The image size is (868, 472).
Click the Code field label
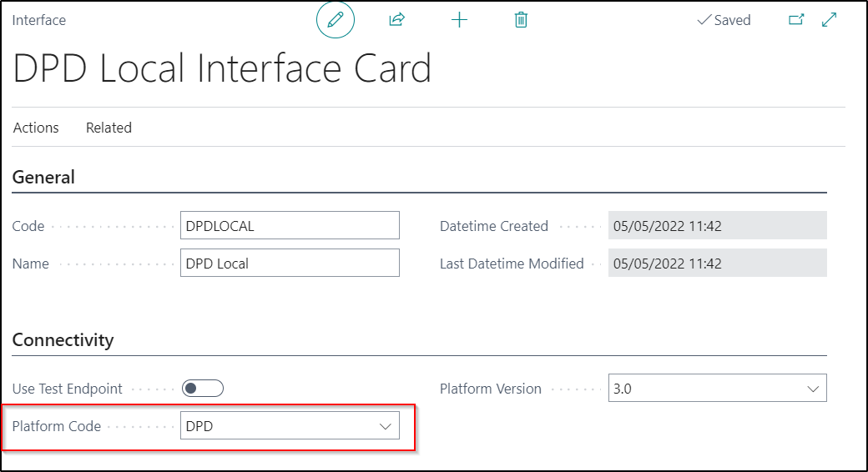(28, 226)
